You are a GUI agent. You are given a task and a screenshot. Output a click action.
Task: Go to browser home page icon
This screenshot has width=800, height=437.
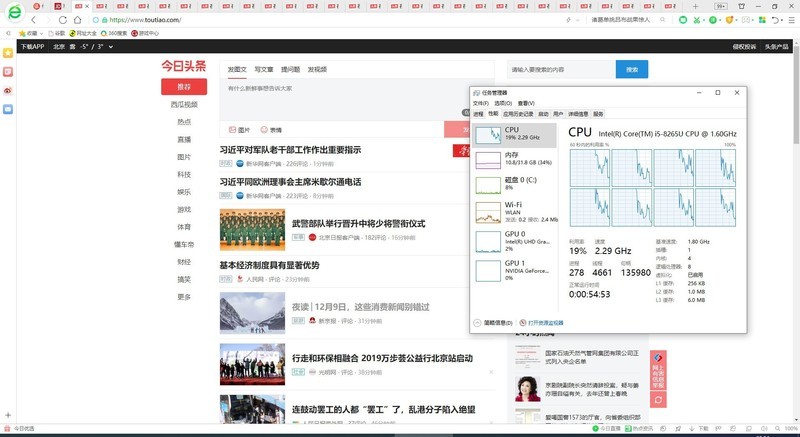coord(77,20)
